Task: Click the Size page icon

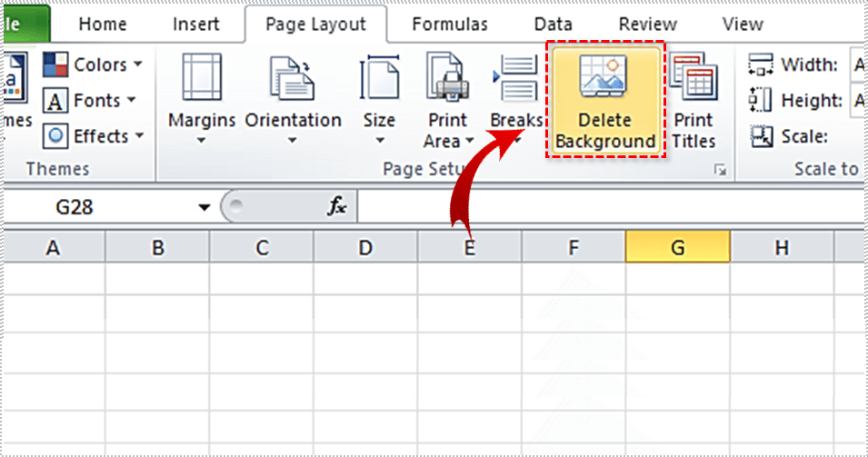Action: pyautogui.click(x=379, y=80)
